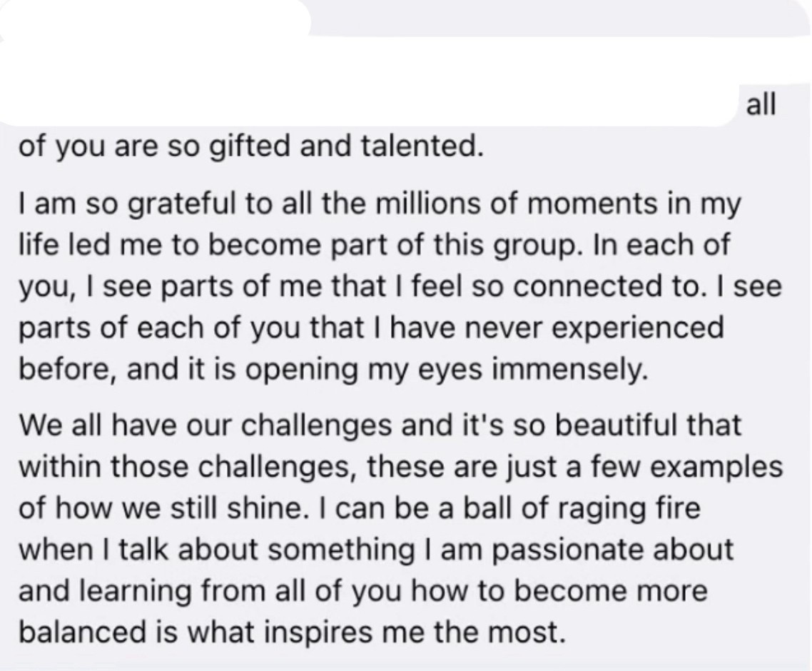Viewport: 812px width, 671px height.
Task: Click the line "of you are so gifted and talented."
Action: (246, 148)
